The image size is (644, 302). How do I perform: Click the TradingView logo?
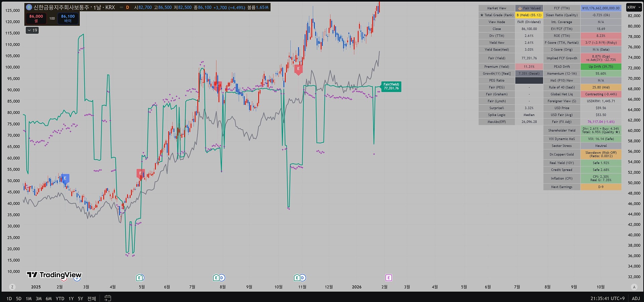54,275
